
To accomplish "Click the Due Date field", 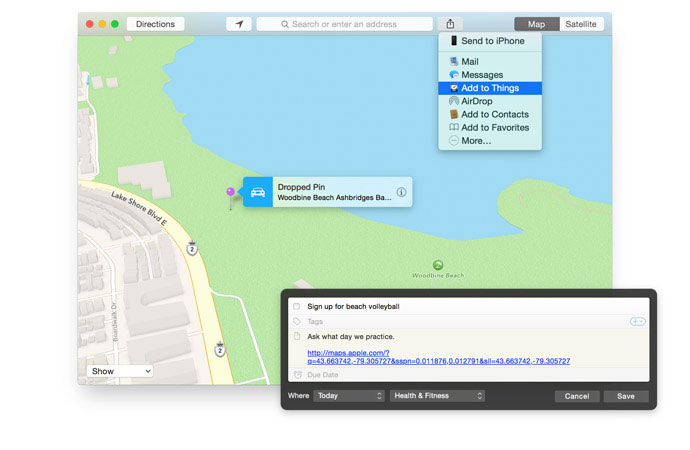I will point(469,375).
